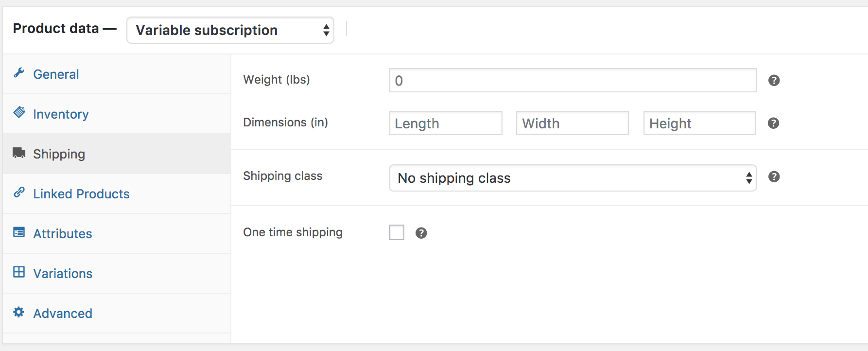Viewport: 868px width, 351px height.
Task: Open the Variations tab
Action: tap(63, 273)
